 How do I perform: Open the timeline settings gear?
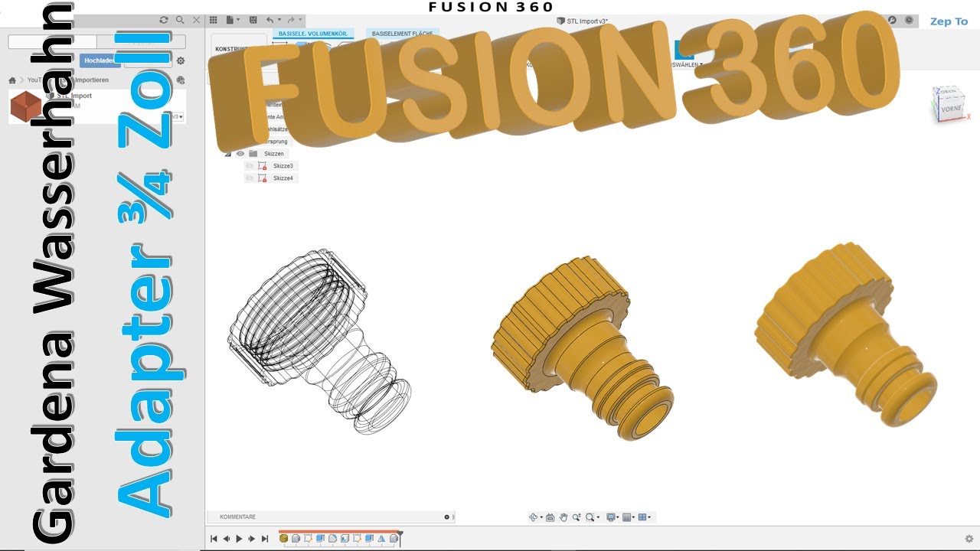(x=969, y=539)
